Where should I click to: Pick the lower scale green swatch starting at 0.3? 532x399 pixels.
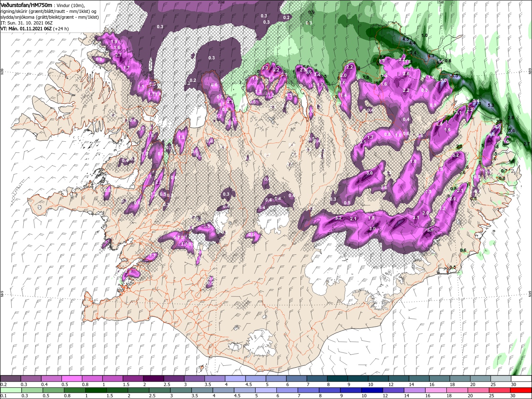32,390
